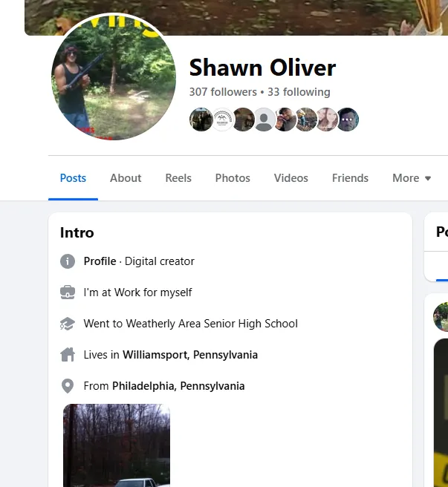Open the 307 followers link

[x=223, y=92]
